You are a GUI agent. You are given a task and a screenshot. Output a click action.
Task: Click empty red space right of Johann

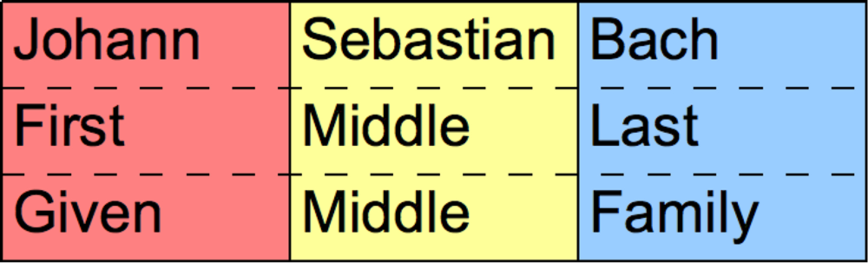(243, 41)
